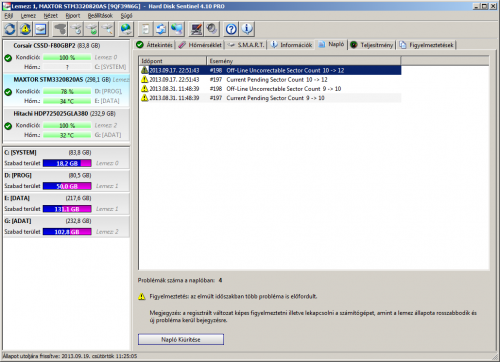Select the Napló tab
Viewport: 500px width, 362px height.
coord(332,44)
